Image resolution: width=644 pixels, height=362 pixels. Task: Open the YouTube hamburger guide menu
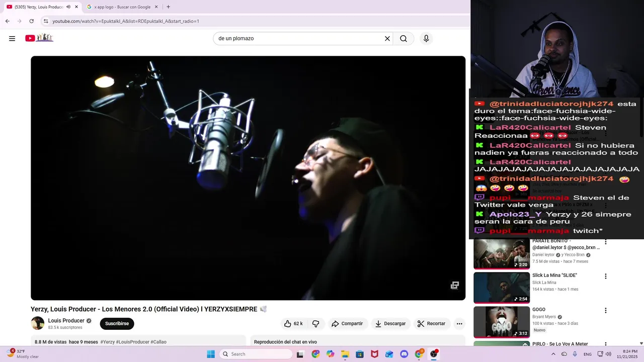[x=12, y=39]
